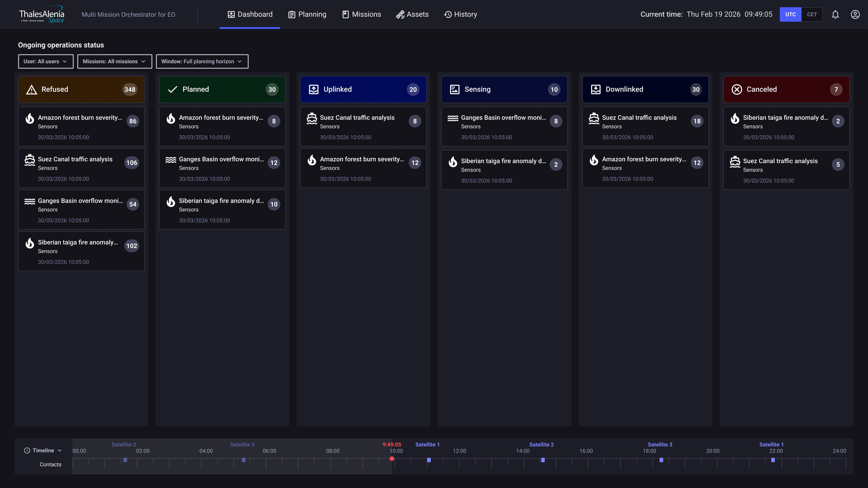Click the 106 badge on Refused Suez Canal

[x=132, y=163]
